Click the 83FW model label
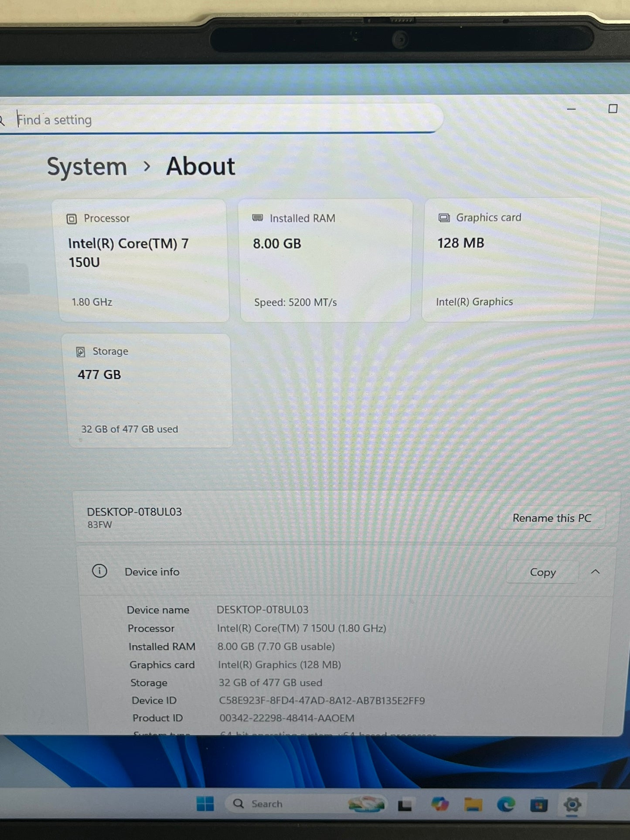This screenshot has height=840, width=630. 99,525
